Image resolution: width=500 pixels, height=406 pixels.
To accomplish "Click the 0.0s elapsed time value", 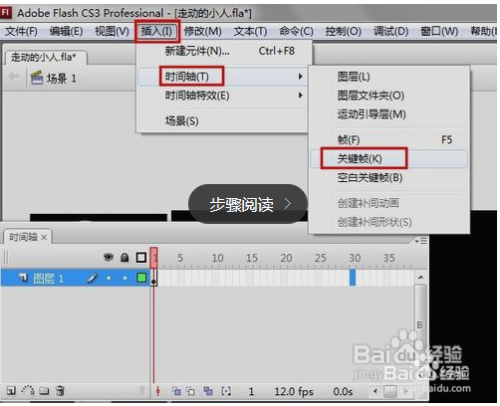I will point(343,391).
